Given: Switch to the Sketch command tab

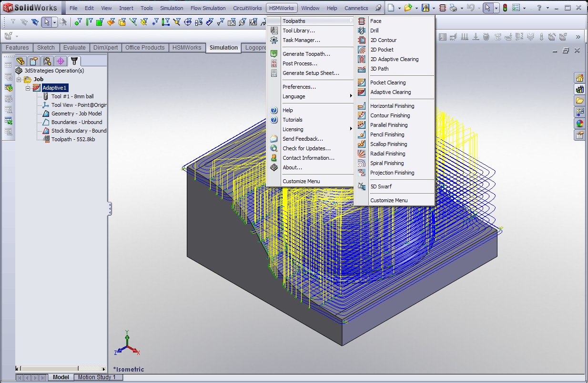Looking at the screenshot, I should (46, 48).
